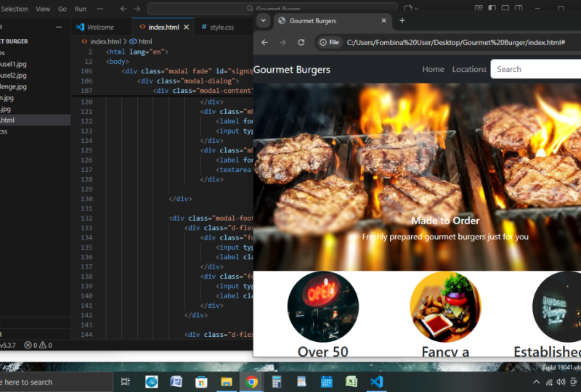Viewport: 581px width, 392px height.
Task: Open Word from the taskbar
Action: (176, 382)
